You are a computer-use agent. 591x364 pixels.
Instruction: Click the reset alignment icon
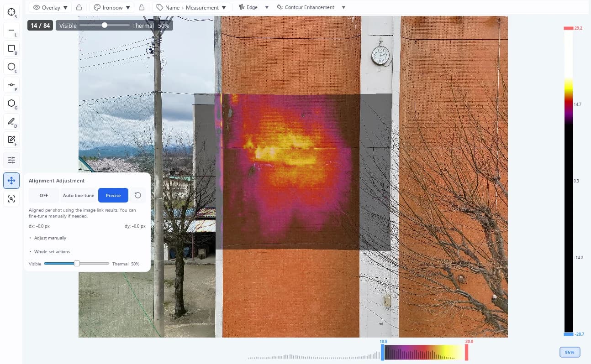point(138,195)
